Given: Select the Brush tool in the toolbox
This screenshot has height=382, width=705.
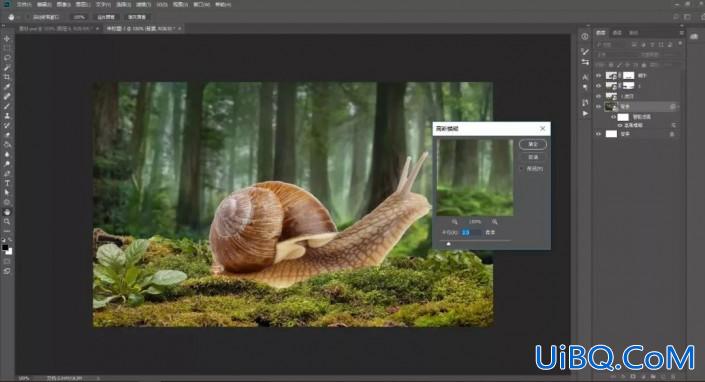Looking at the screenshot, I should click(x=7, y=106).
